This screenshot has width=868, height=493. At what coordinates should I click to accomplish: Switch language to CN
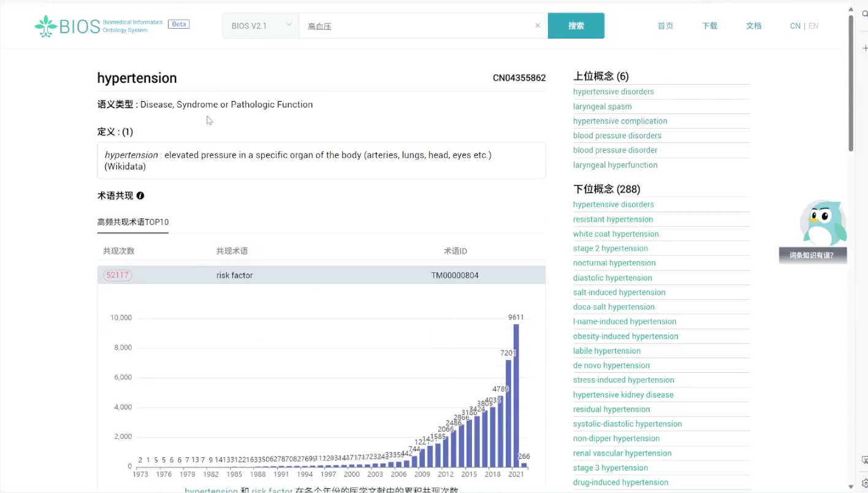coord(795,26)
